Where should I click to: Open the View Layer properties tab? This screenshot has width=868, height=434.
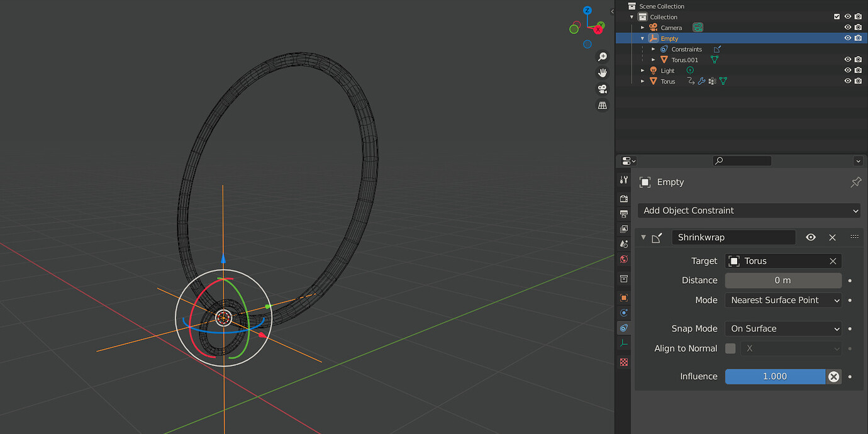623,229
